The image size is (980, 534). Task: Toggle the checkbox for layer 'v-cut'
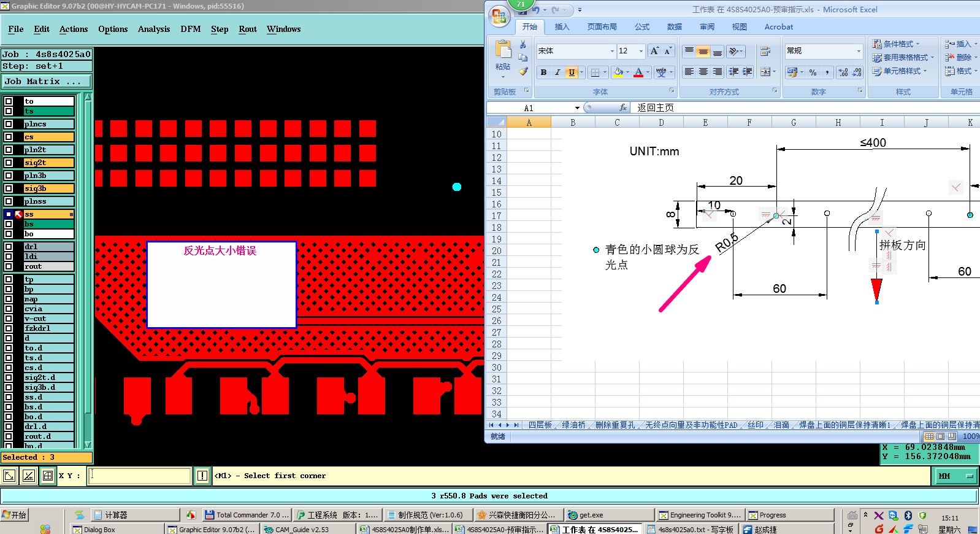(9, 319)
